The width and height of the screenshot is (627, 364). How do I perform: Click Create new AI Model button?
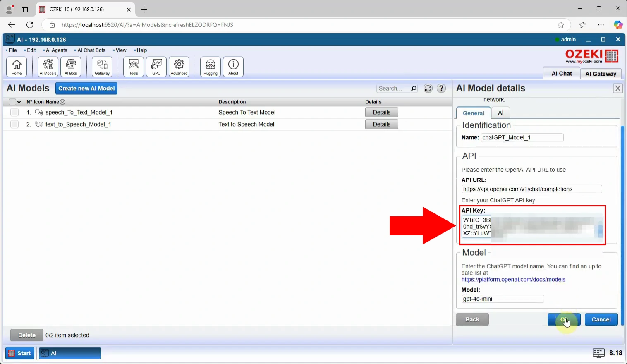click(86, 89)
